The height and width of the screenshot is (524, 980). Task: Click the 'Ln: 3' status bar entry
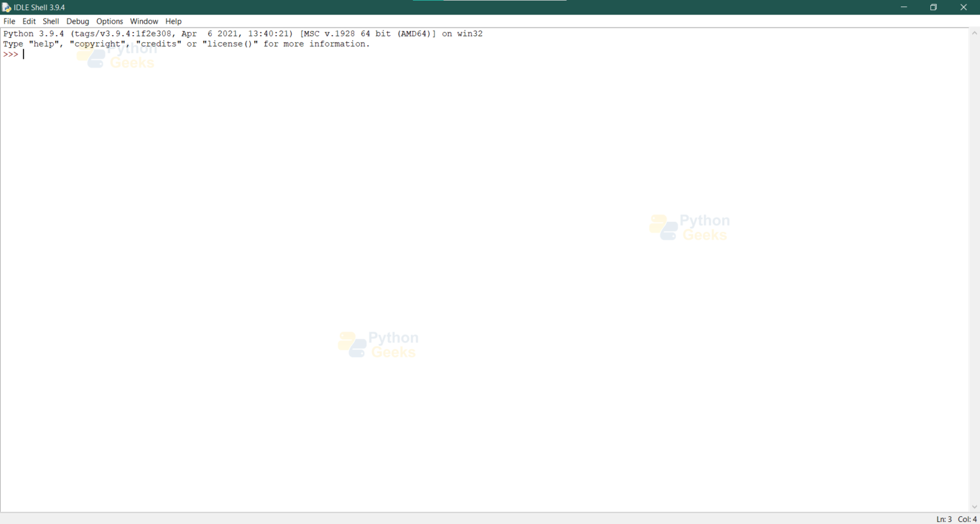(x=944, y=519)
